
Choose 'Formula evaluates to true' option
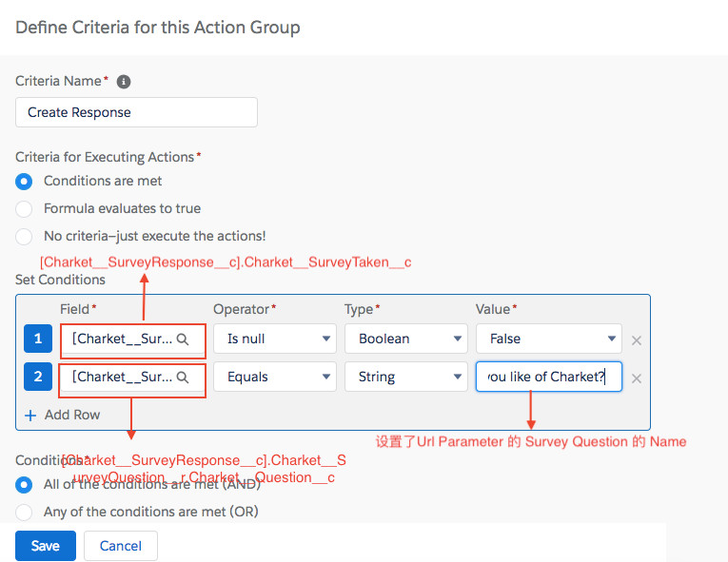pyautogui.click(x=24, y=208)
